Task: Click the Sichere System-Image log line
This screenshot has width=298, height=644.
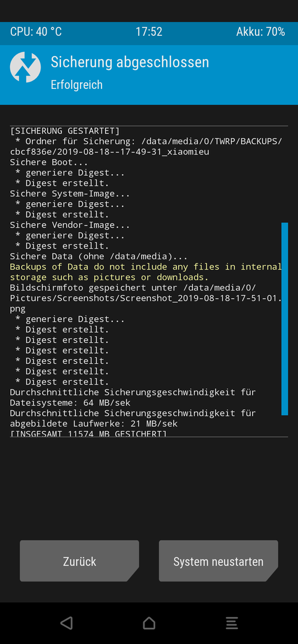Action: point(69,194)
